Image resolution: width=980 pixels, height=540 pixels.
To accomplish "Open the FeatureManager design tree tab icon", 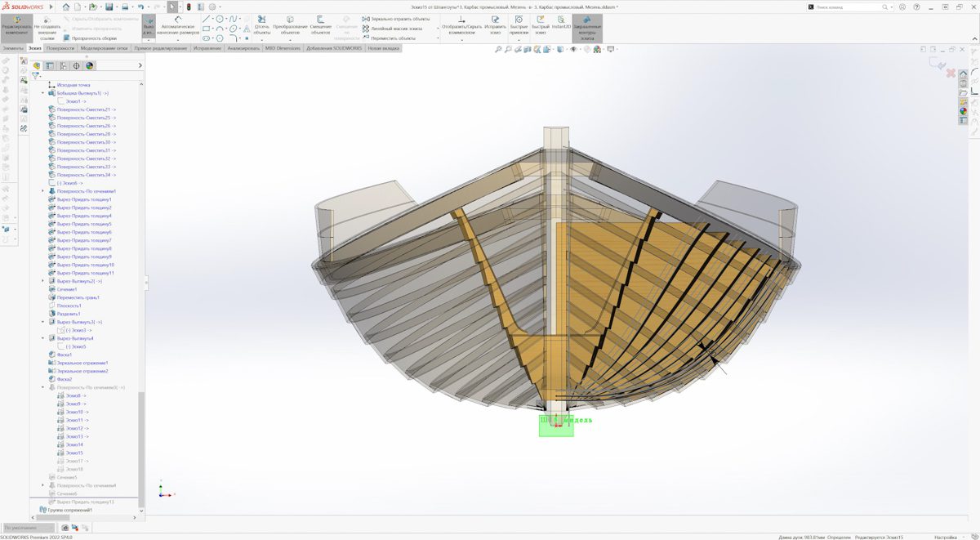I will [x=37, y=66].
